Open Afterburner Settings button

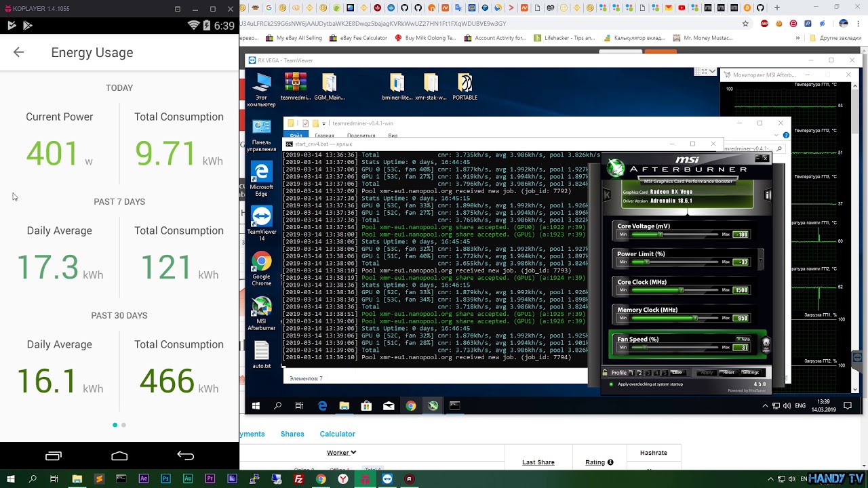click(750, 373)
